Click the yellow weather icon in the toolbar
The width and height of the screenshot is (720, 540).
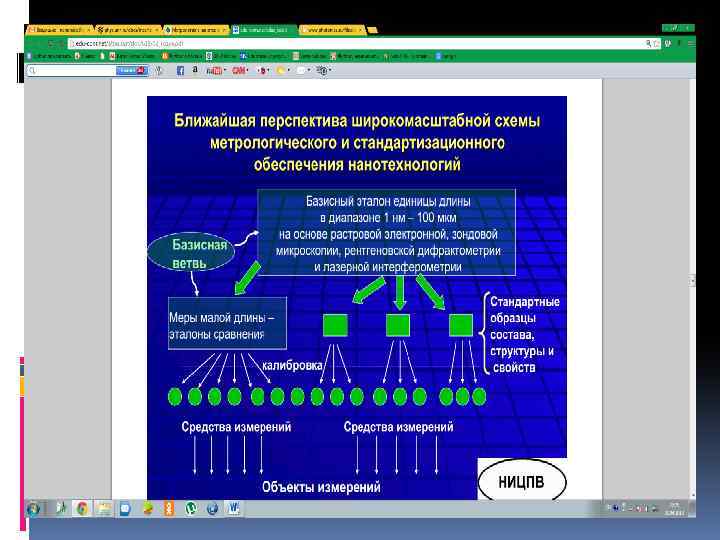click(x=280, y=71)
